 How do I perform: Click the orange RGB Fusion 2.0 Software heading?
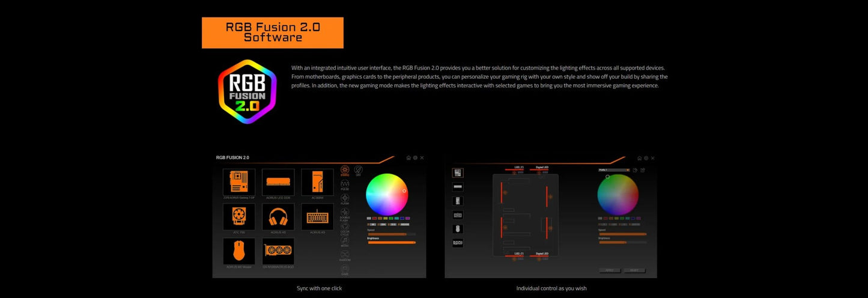coord(273,32)
